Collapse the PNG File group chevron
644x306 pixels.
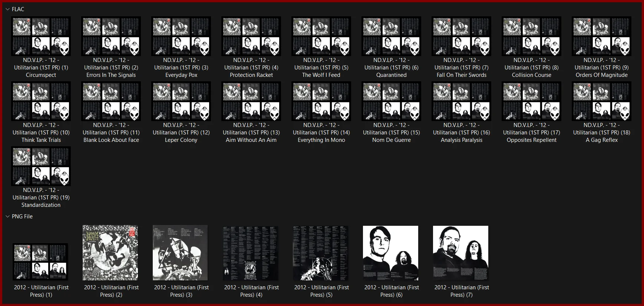click(7, 217)
